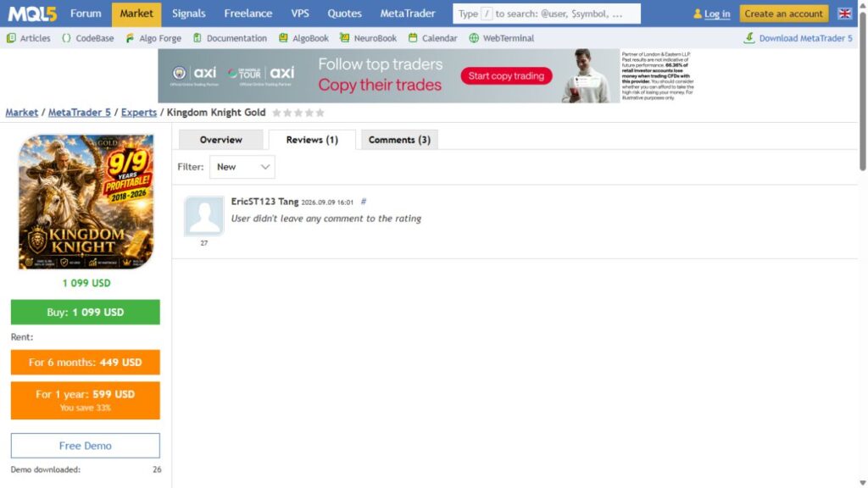Open the Freelance section

[248, 14]
